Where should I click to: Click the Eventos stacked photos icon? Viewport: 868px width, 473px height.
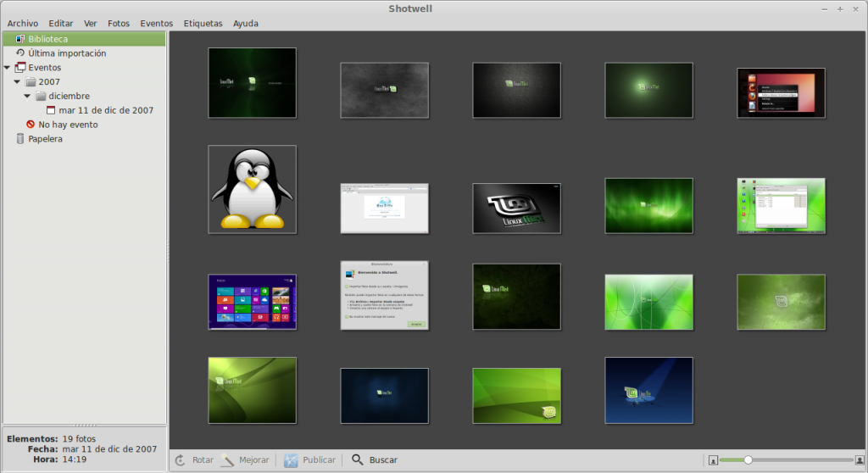tap(20, 68)
